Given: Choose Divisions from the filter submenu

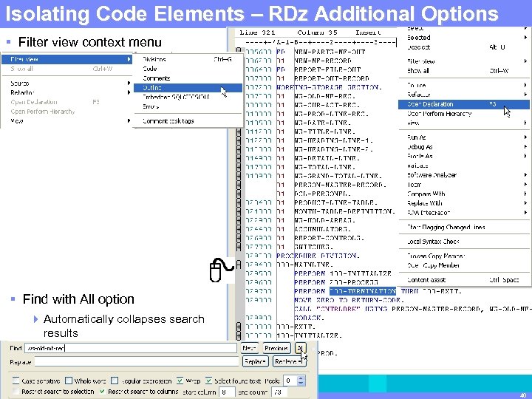Looking at the screenshot, I should 188,59.
